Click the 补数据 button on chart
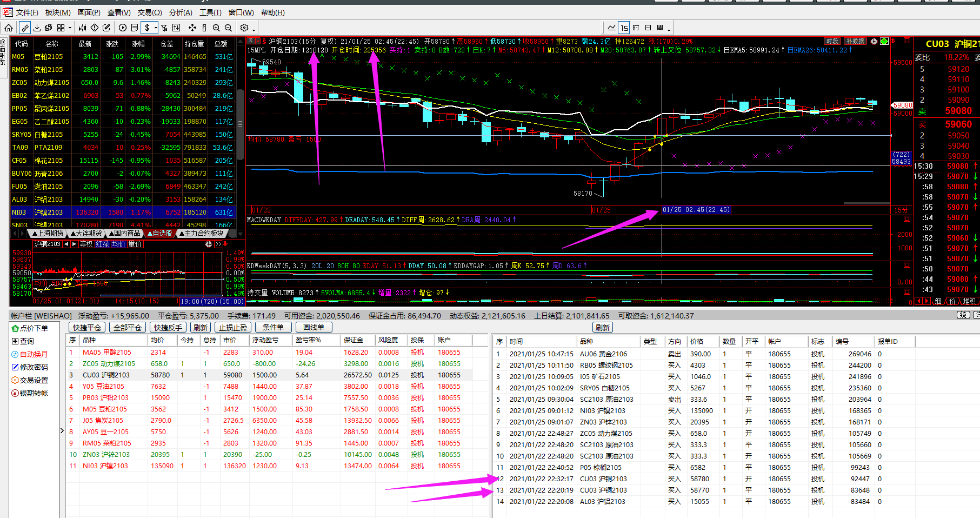Screen dimensions: 980x518 [855, 41]
